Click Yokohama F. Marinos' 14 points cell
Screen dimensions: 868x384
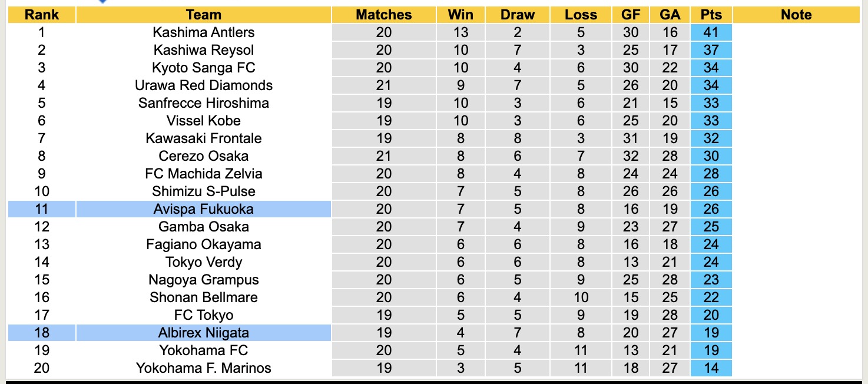(x=711, y=368)
